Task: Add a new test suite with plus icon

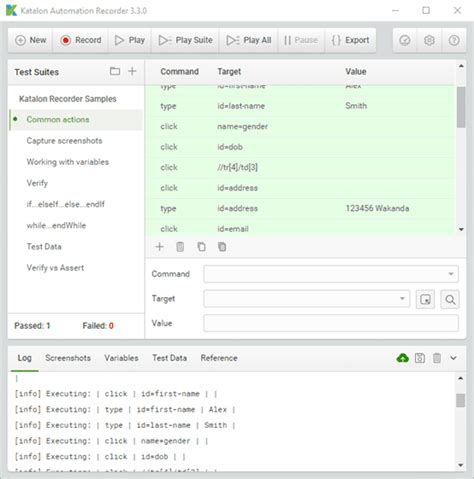Action: 132,71
